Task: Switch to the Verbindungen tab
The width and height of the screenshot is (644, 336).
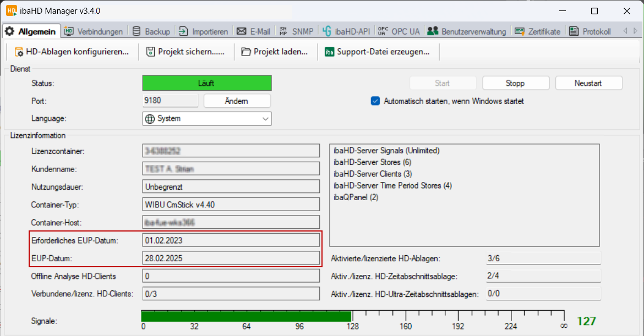Action: 94,31
